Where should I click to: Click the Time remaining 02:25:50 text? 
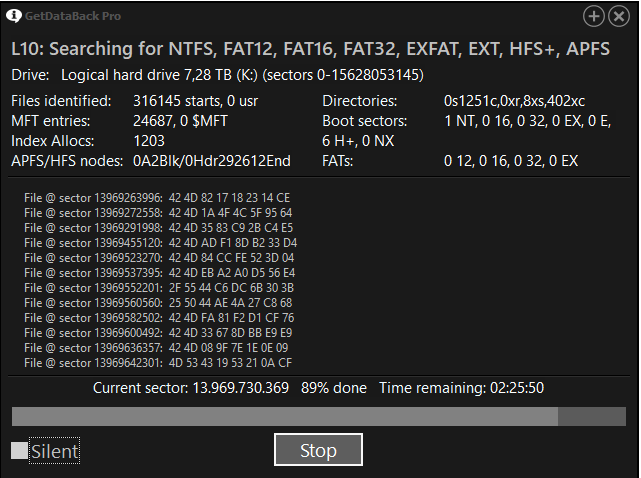pyautogui.click(x=462, y=388)
